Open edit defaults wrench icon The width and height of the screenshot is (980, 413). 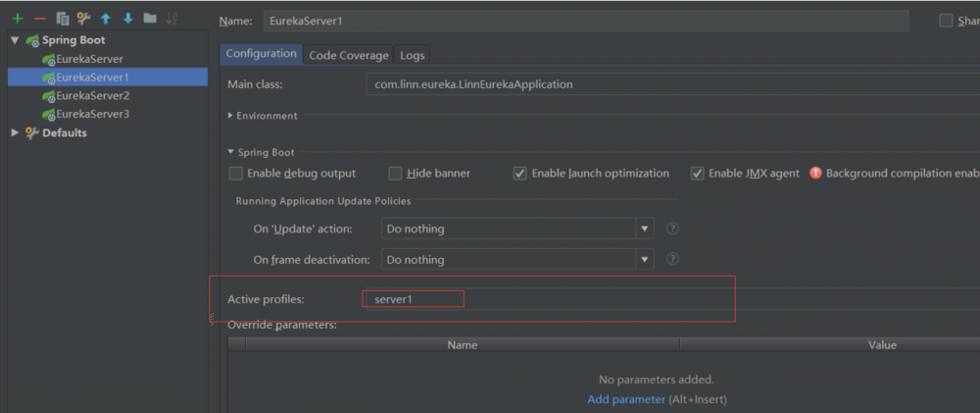(x=83, y=19)
